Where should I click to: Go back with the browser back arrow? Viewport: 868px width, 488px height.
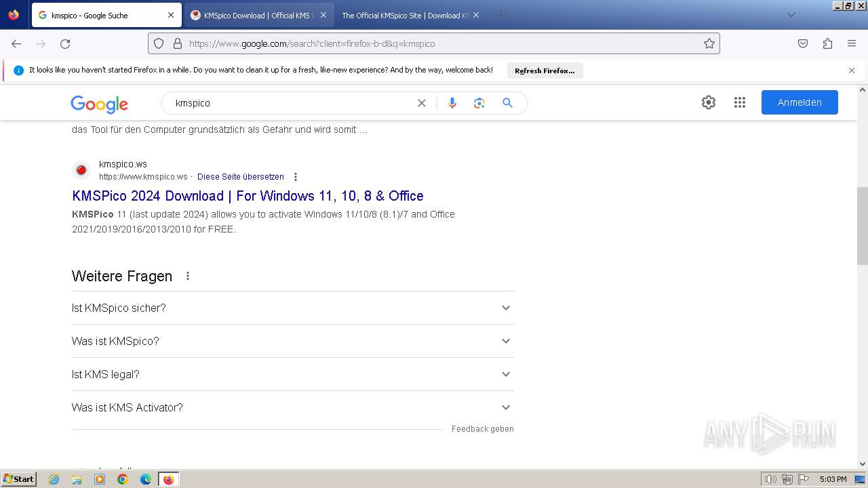click(16, 43)
